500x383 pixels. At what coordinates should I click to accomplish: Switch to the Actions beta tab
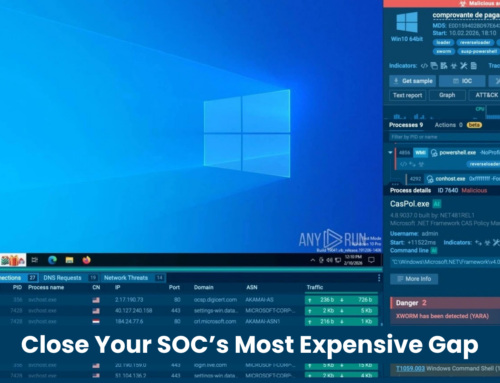pos(458,125)
